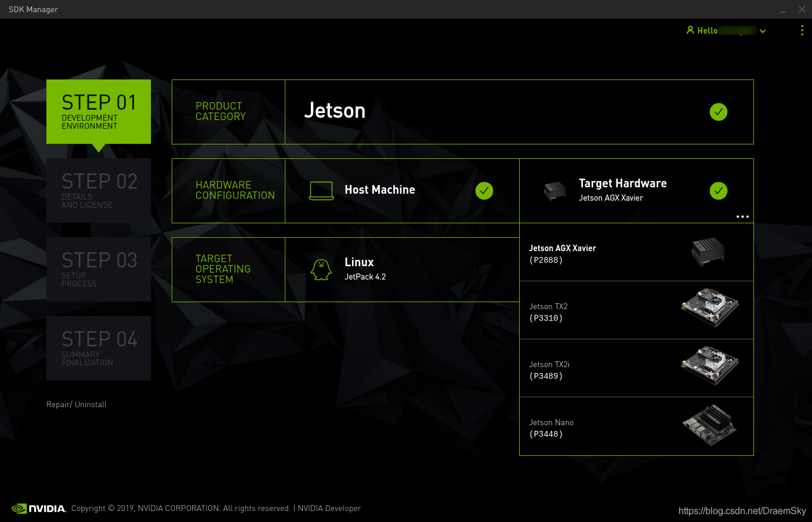Open the NVIDIA Developer link in footer
The width and height of the screenshot is (812, 522).
coord(329,508)
